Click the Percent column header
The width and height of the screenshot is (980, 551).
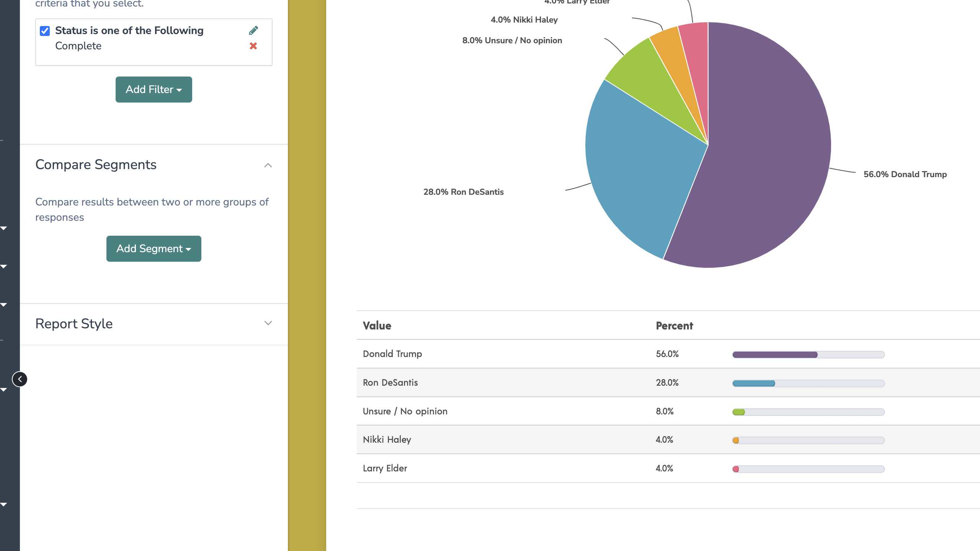pos(675,326)
